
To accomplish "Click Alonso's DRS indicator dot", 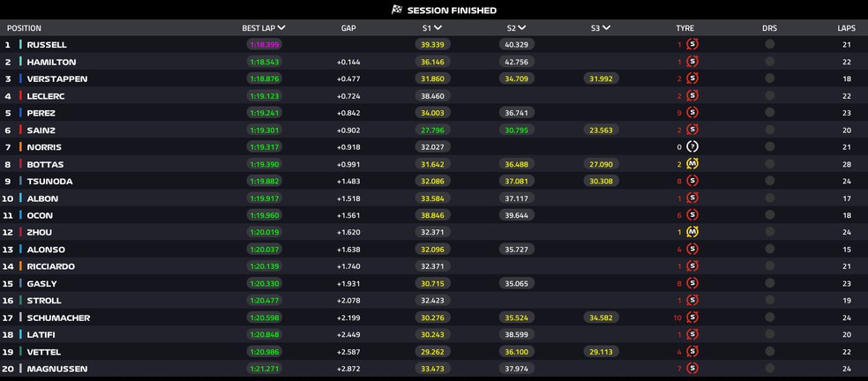I will tap(769, 250).
